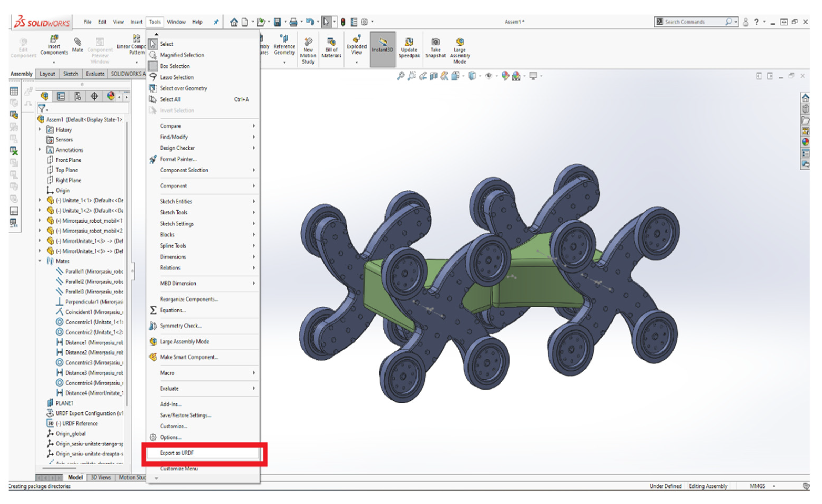Toggle Box Selection mode in menu

pyautogui.click(x=174, y=66)
